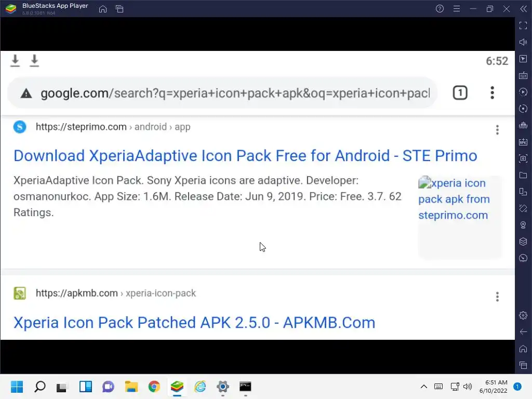Screen dimensions: 532x399
Task: Open the browser tab switcher showing 1
Action: [460, 93]
